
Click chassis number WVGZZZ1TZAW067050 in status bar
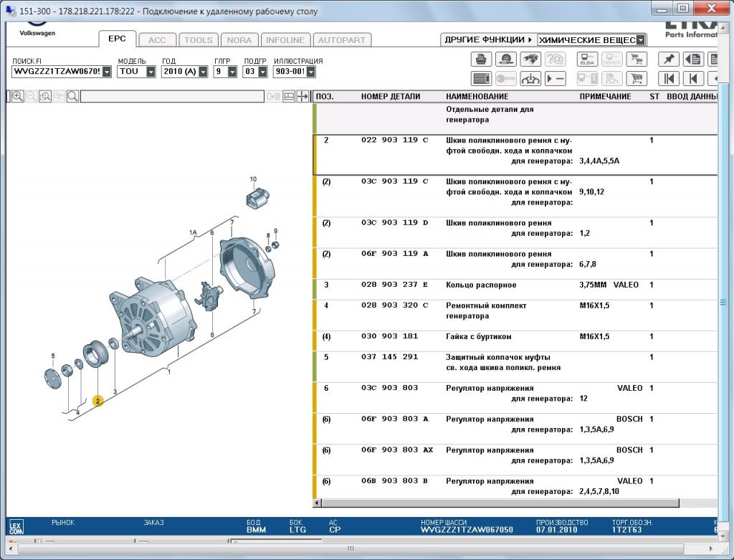point(467,530)
